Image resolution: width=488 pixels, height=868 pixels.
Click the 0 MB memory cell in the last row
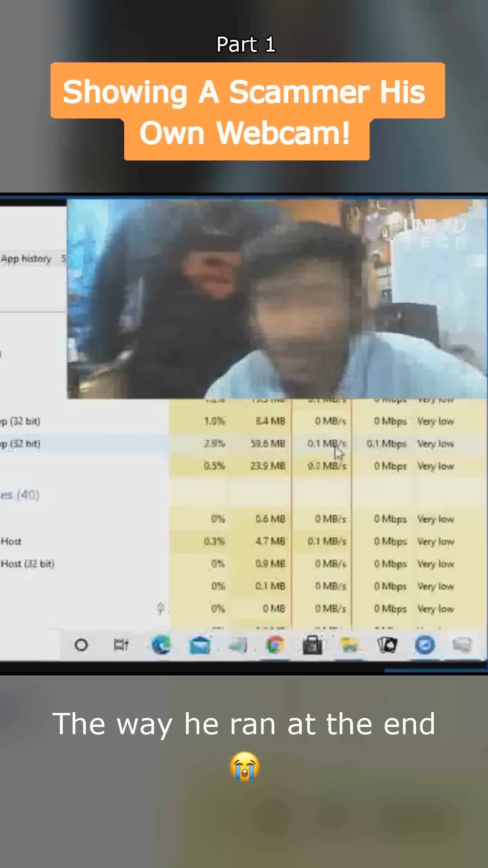tap(274, 609)
